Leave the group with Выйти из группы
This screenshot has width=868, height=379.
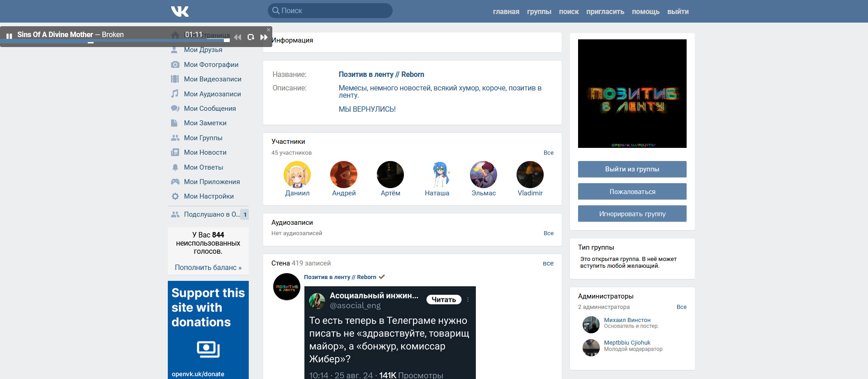click(632, 169)
